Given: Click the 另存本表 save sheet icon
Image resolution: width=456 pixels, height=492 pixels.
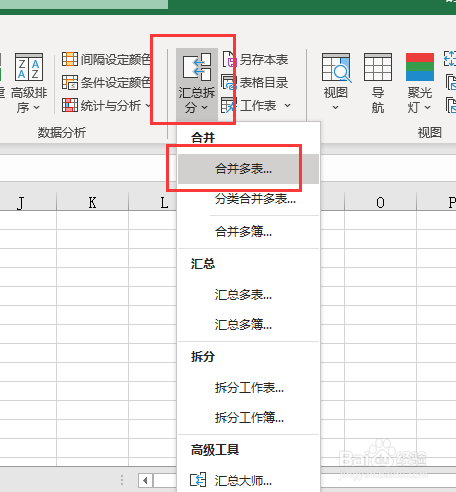Looking at the screenshot, I should (x=229, y=59).
